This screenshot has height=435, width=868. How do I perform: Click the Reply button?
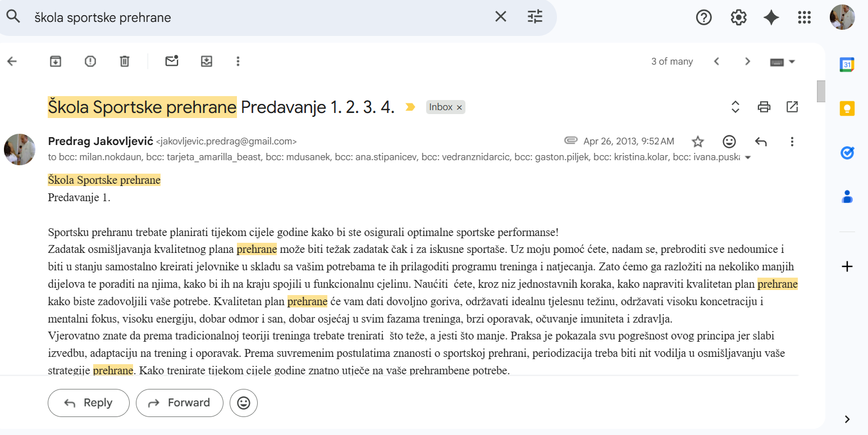point(89,403)
